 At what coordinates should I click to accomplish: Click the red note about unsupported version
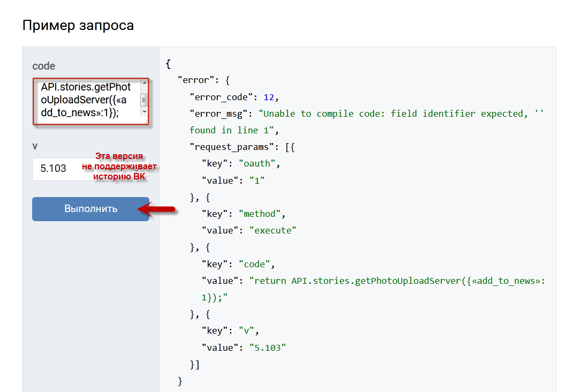(x=119, y=167)
